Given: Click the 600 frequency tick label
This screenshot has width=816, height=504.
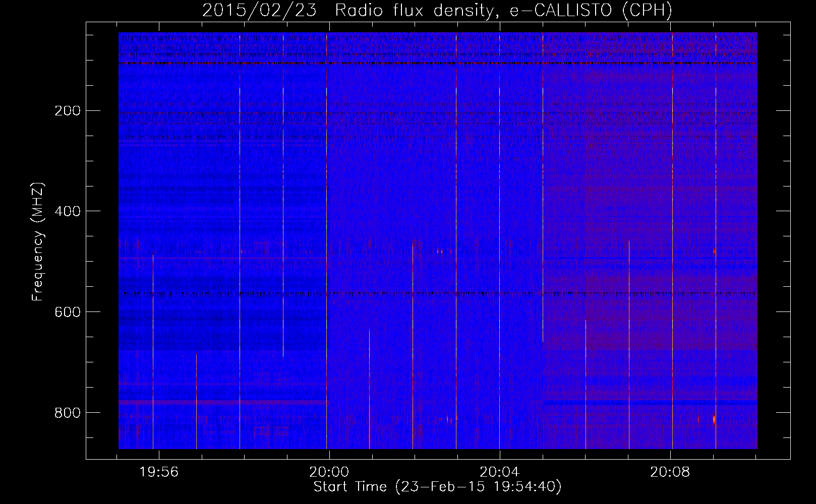Looking at the screenshot, I should [x=68, y=312].
